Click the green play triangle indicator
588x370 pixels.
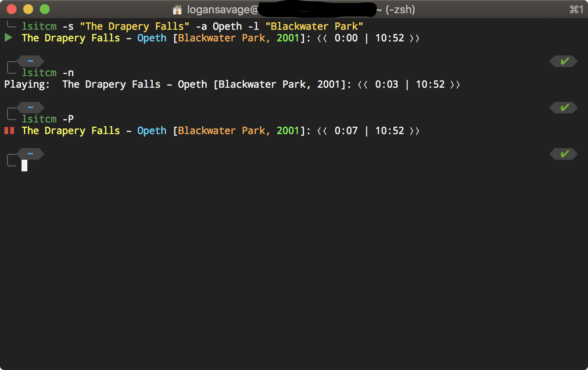pyautogui.click(x=8, y=38)
